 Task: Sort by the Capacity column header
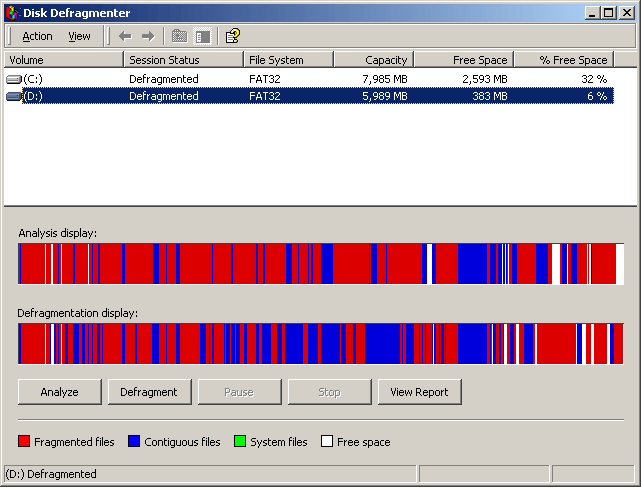374,60
